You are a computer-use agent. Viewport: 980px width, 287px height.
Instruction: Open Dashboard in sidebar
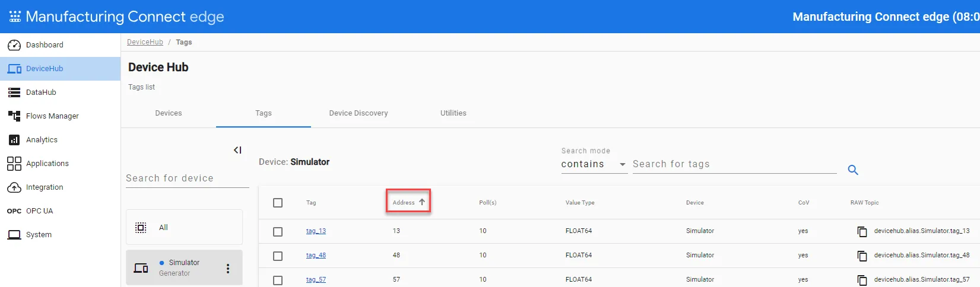[x=60, y=45]
